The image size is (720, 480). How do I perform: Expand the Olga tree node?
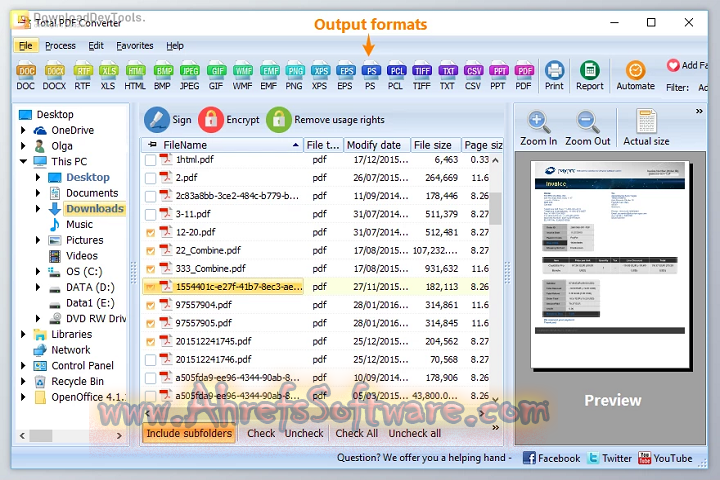click(x=23, y=146)
